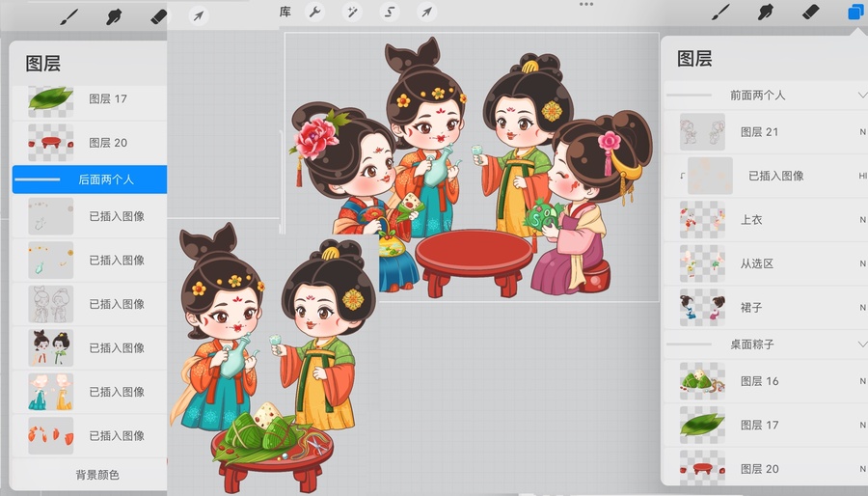Select the brush tool beside the blue layers icon
868x496 pixels.
point(720,13)
